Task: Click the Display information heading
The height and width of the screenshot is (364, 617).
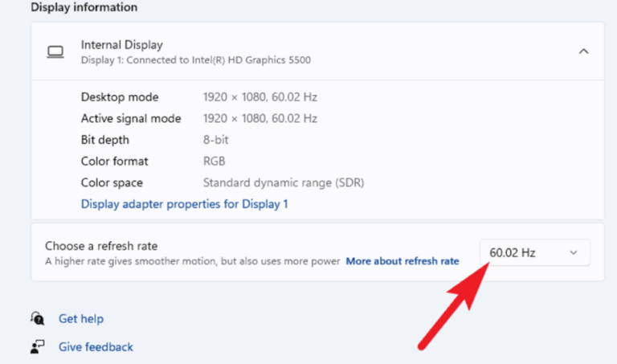Action: (x=84, y=7)
